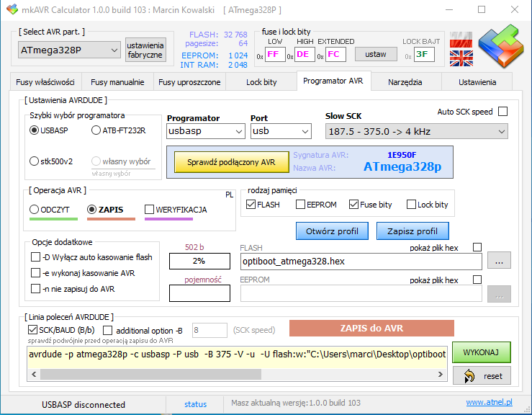The width and height of the screenshot is (532, 415).
Task: Click the HIGH fuse DE field
Action: [305, 54]
